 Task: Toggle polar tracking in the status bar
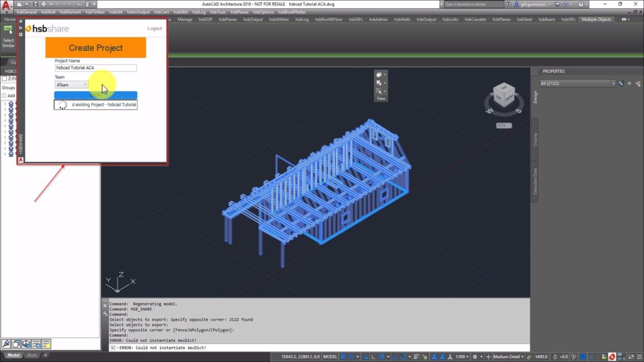point(382,357)
